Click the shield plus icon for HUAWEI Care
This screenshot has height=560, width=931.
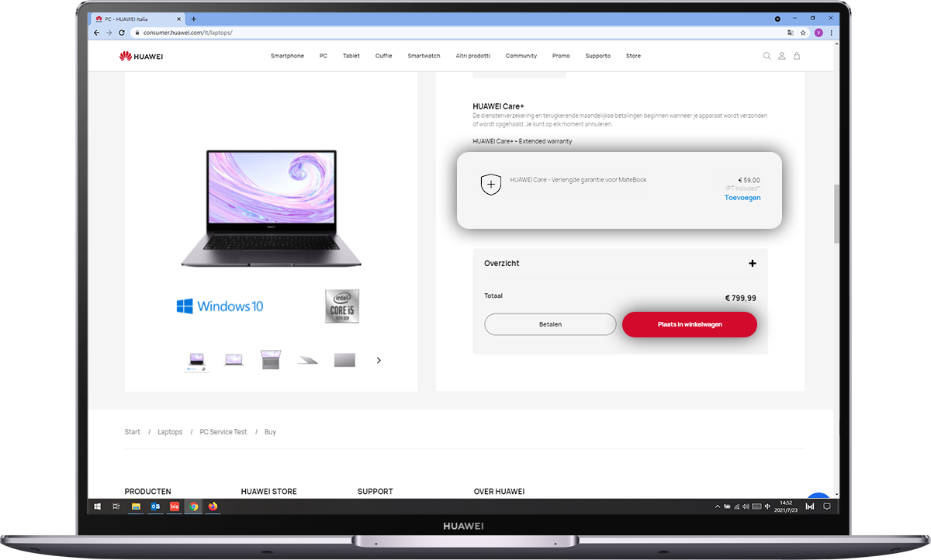(x=490, y=185)
